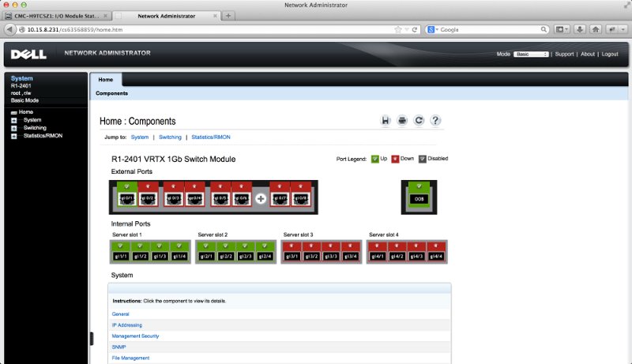Select internal port gi1/2
This screenshot has width=632, height=364.
[x=140, y=252]
